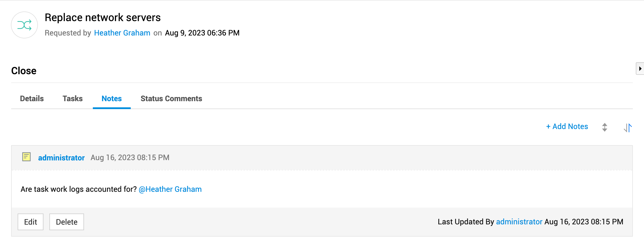Switch to the Tasks tab
Screen dimensions: 644x244
pyautogui.click(x=73, y=99)
